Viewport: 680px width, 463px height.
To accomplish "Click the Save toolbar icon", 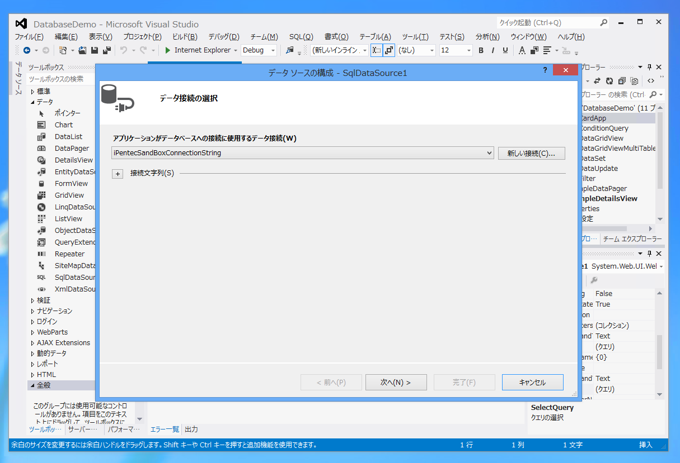I will pyautogui.click(x=95, y=50).
